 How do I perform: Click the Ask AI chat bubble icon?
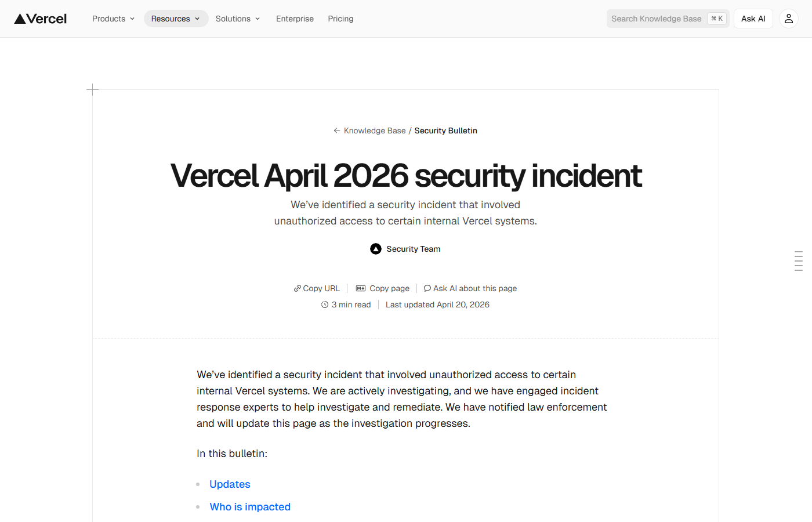(x=427, y=288)
